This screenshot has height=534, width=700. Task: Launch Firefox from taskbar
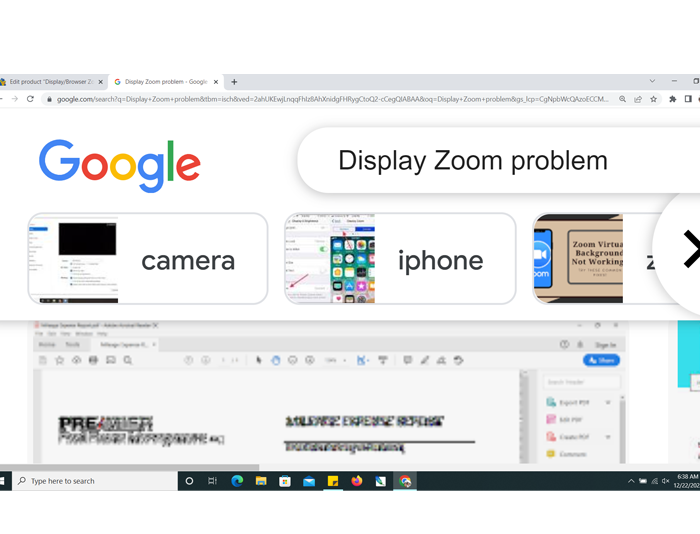click(357, 481)
